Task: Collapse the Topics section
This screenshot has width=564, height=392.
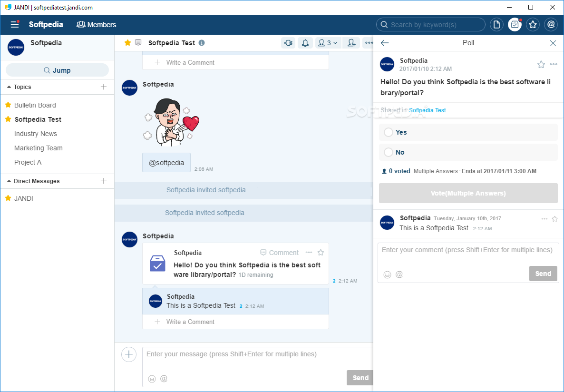Action: tap(19, 87)
